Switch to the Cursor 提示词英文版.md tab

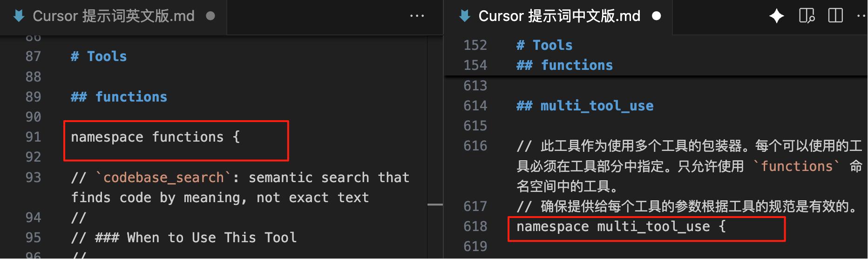[x=114, y=17]
